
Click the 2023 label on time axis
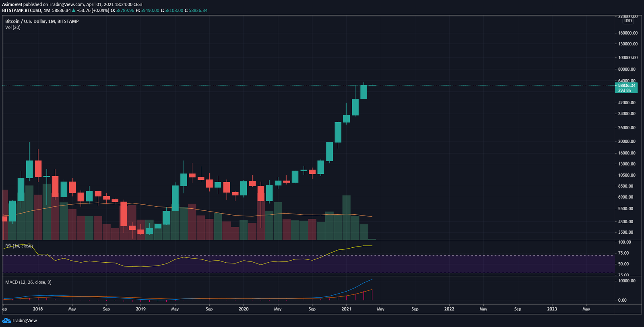click(552, 309)
